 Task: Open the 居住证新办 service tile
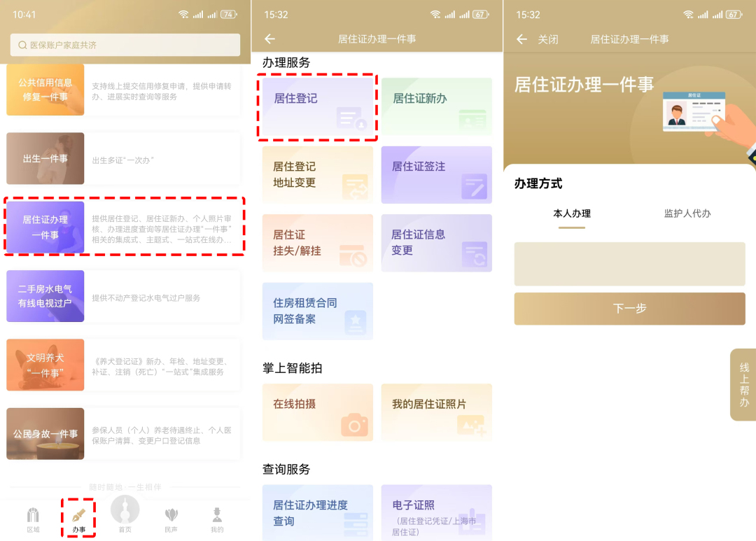coord(436,106)
